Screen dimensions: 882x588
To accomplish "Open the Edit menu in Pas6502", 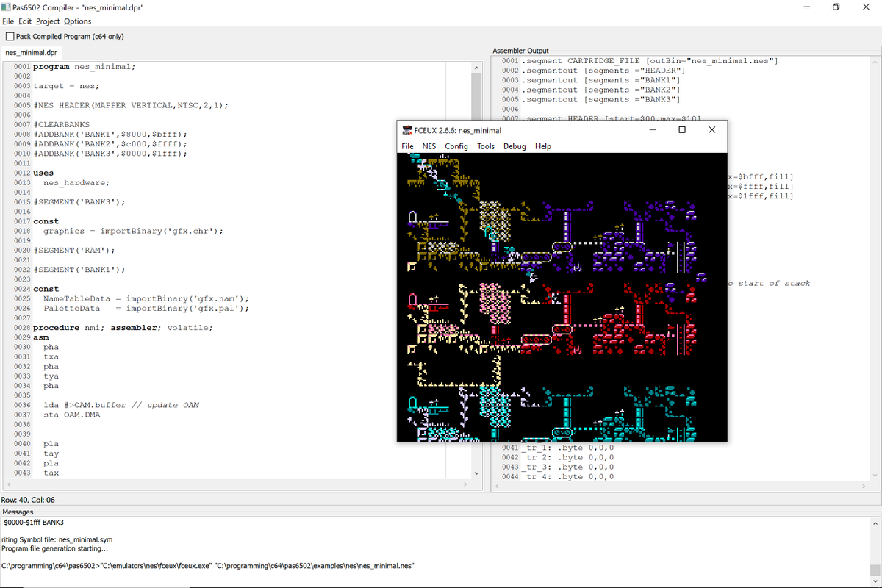I will click(25, 21).
